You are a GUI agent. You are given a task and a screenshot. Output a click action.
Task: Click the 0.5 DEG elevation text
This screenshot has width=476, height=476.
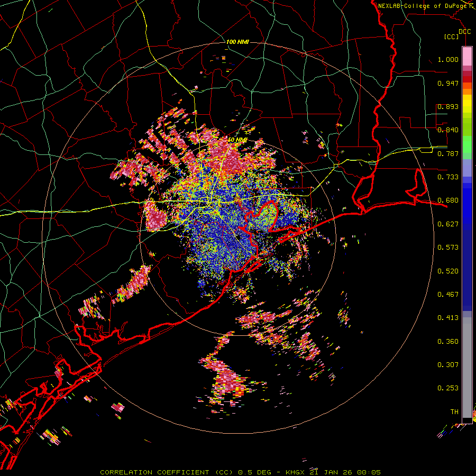coord(255,472)
